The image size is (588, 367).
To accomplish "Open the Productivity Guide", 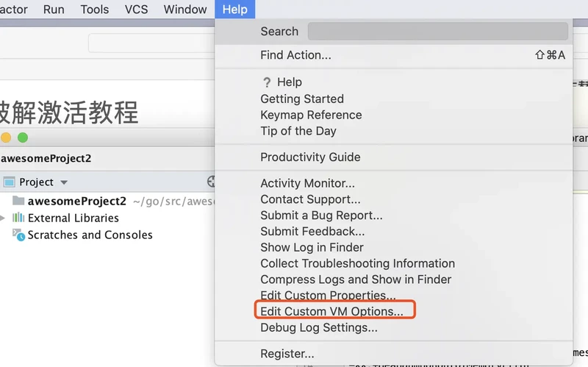I will pyautogui.click(x=310, y=157).
